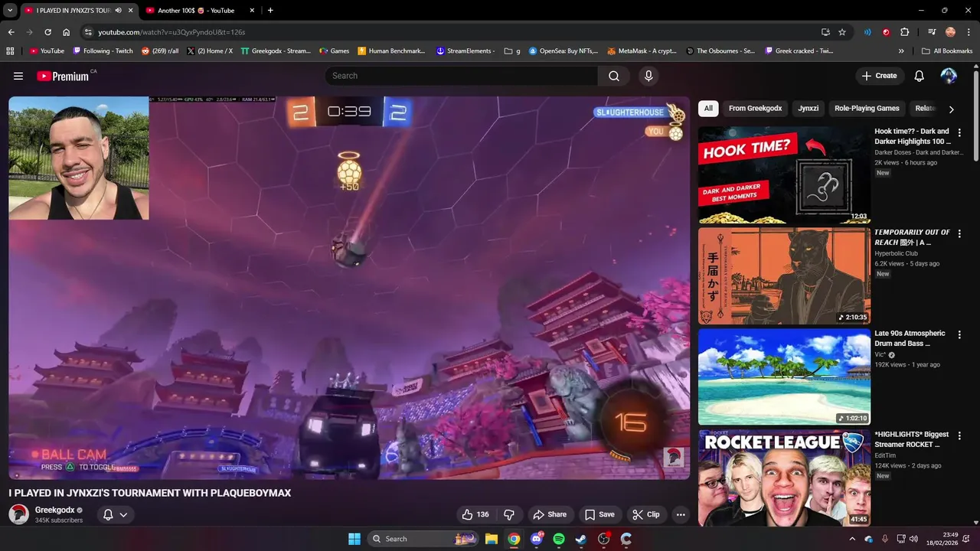Open the Chrome apps grid in bookmarks bar
This screenshot has height=551, width=980.
pyautogui.click(x=10, y=51)
